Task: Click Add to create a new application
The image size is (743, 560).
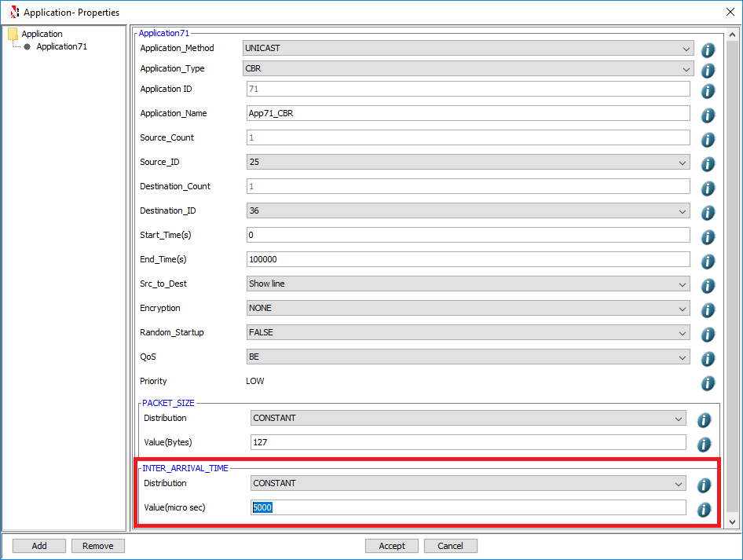Action: click(x=38, y=545)
